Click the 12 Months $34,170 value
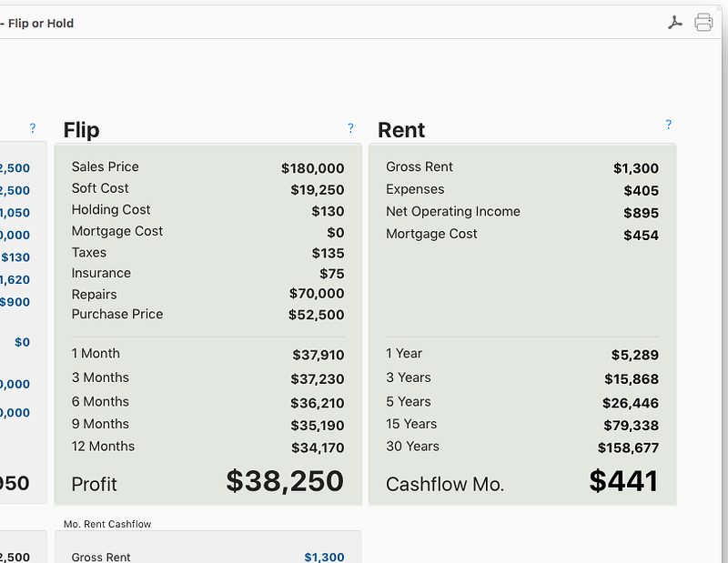This screenshot has width=728, height=563. [x=318, y=447]
